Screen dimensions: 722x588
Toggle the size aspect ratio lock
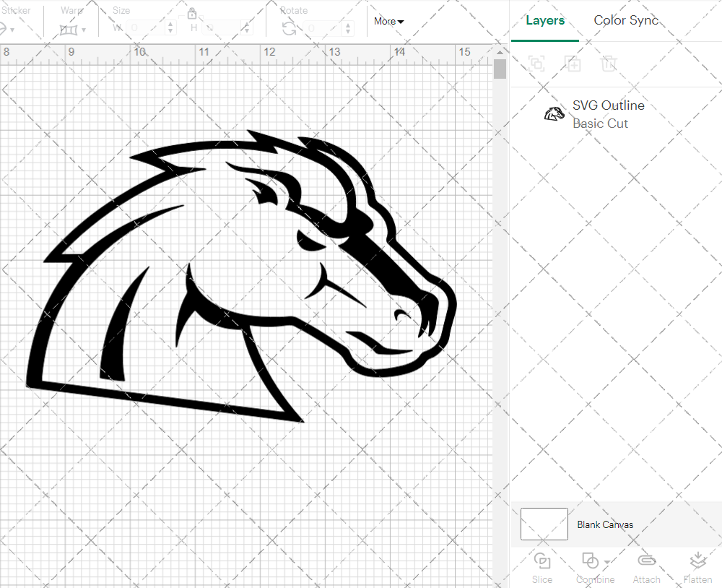coord(192,14)
